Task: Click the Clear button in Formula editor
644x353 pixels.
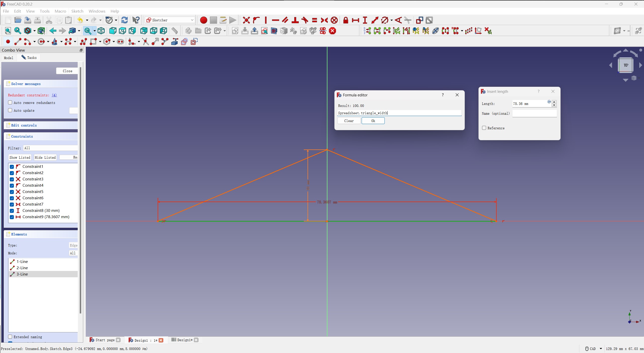Action: tap(349, 121)
